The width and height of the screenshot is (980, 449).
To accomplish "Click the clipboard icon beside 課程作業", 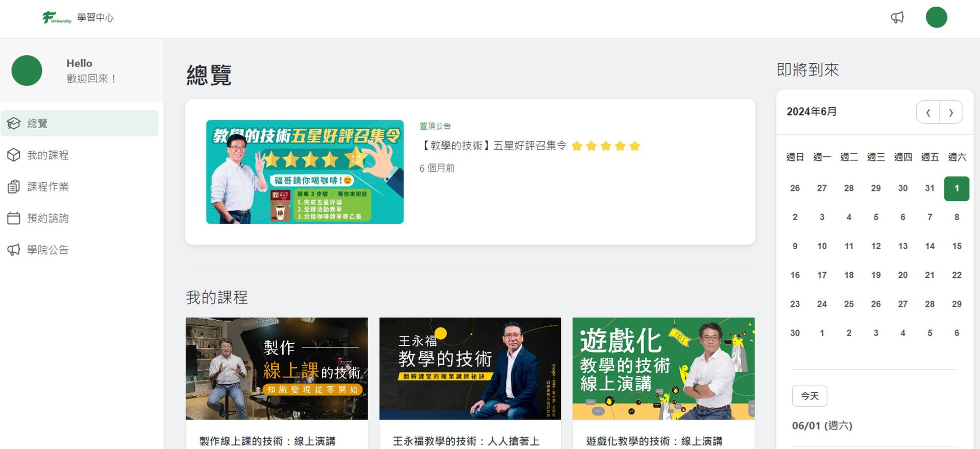I will click(x=14, y=187).
